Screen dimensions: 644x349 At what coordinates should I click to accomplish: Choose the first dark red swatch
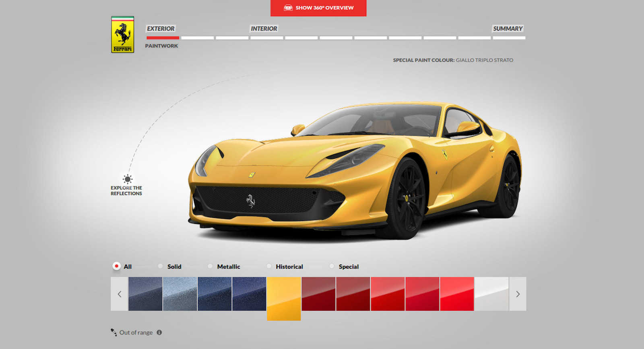(318, 294)
